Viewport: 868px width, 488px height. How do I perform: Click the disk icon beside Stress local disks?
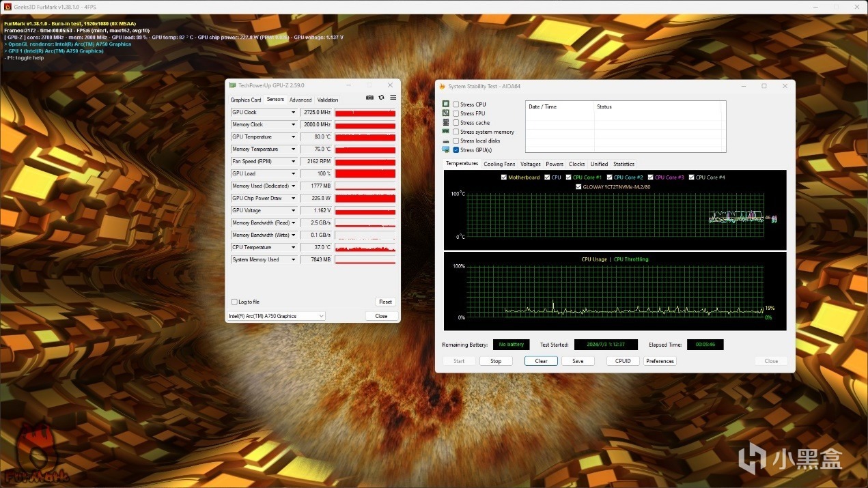(446, 141)
